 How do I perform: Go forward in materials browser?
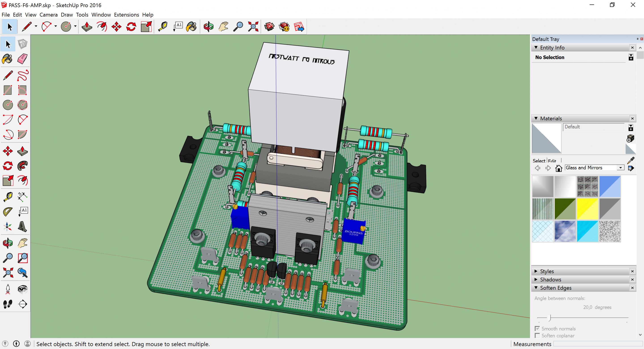point(548,168)
